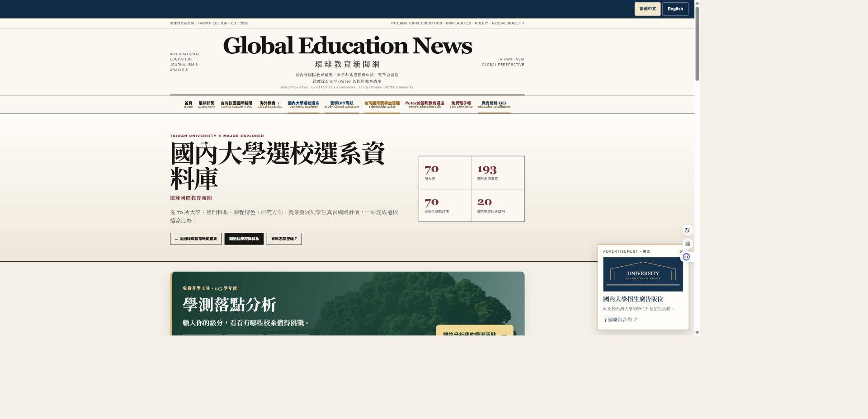Click the 70 所大學 stat cell
This screenshot has width=868, height=419.
445,173
